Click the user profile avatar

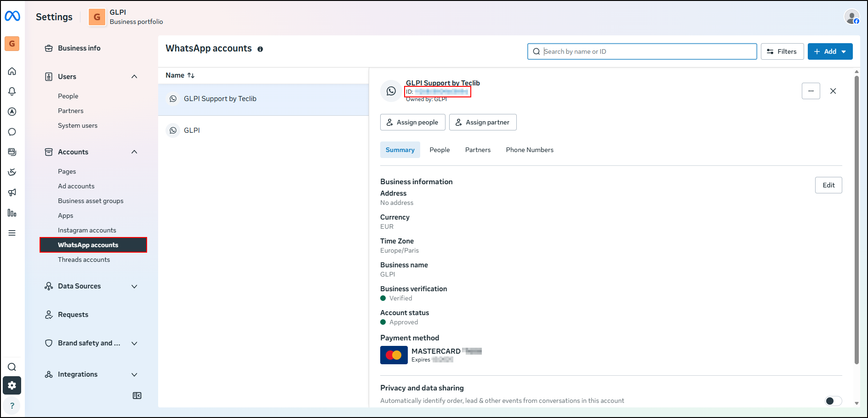point(851,17)
